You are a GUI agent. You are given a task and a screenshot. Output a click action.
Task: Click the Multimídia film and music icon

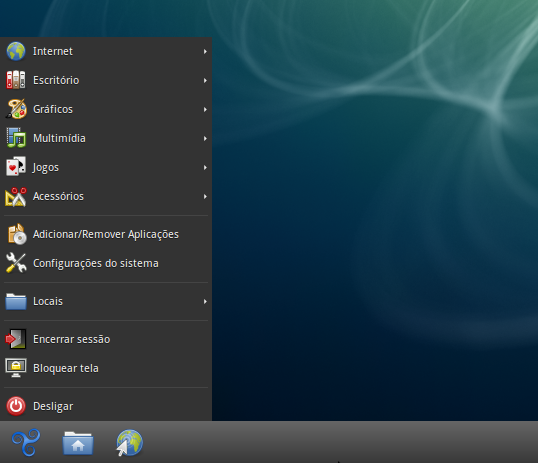pyautogui.click(x=16, y=138)
